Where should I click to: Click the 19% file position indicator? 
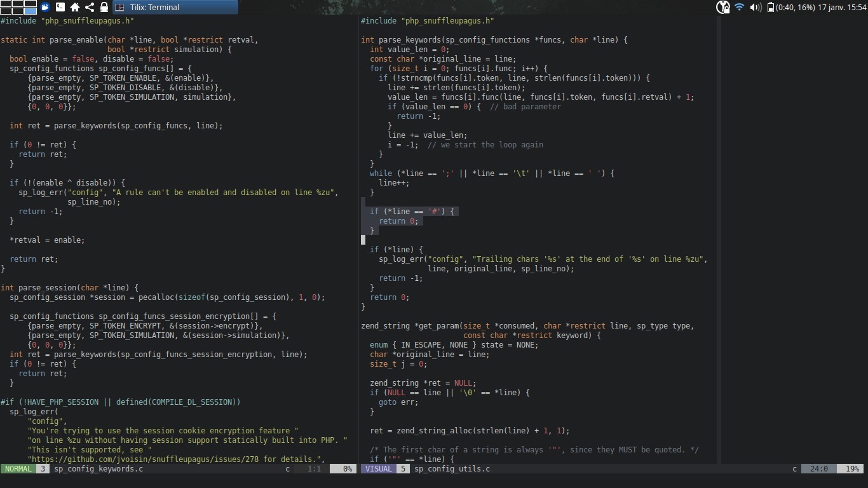click(852, 469)
